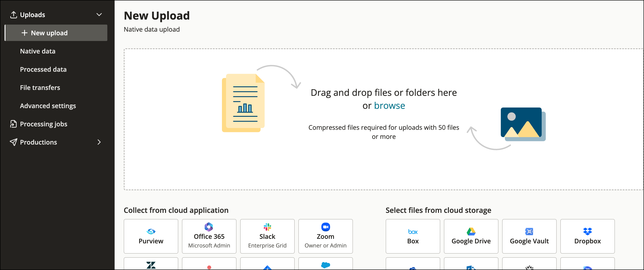Click the document illustration in drop area
Screen dimensions: 644x270
pos(243,103)
